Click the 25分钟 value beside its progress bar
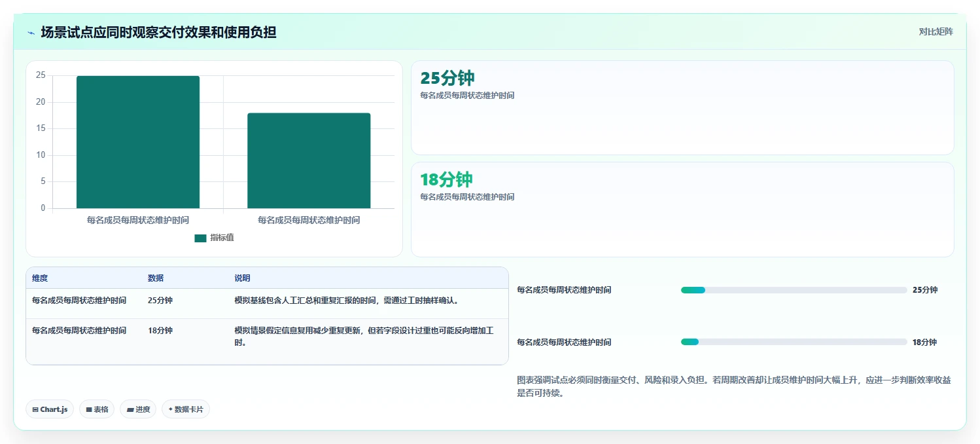This screenshot has height=444, width=980. click(925, 290)
